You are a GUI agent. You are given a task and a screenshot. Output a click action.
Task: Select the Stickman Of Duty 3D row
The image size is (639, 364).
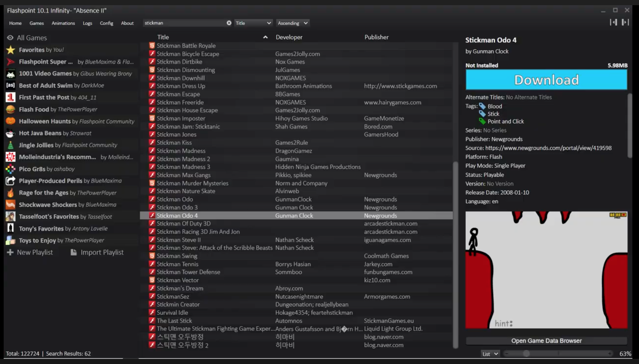click(296, 224)
